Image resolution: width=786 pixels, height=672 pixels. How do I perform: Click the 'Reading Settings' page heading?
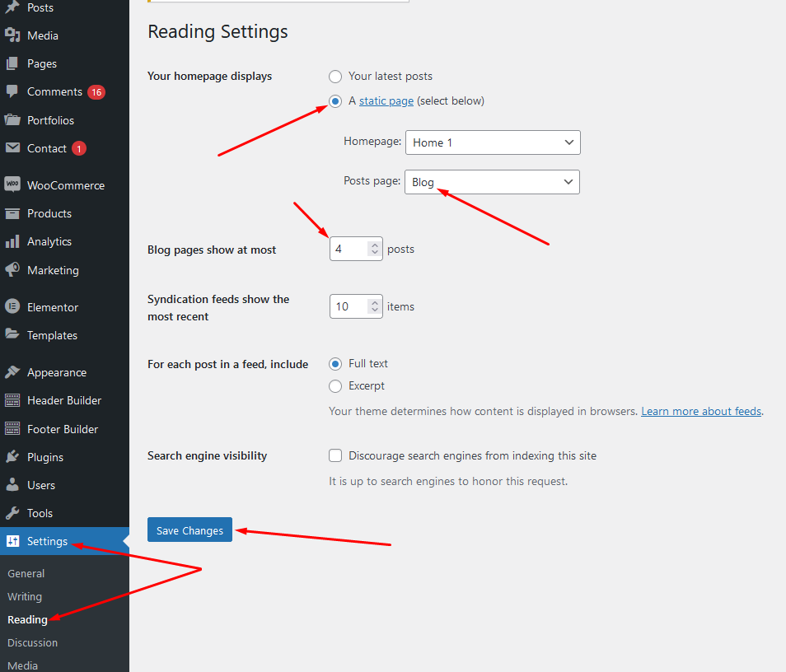(218, 31)
